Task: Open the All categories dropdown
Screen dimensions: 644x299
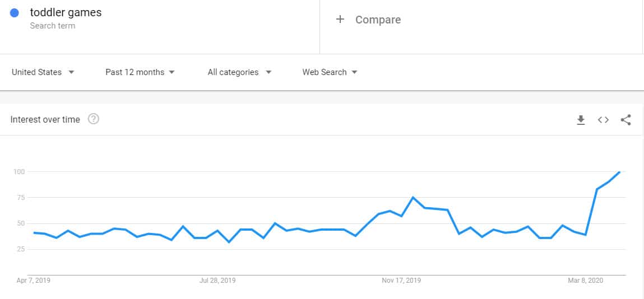Action: (x=239, y=72)
